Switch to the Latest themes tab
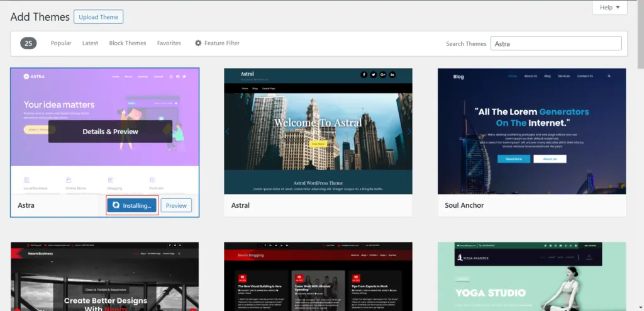This screenshot has height=311, width=644. 90,43
